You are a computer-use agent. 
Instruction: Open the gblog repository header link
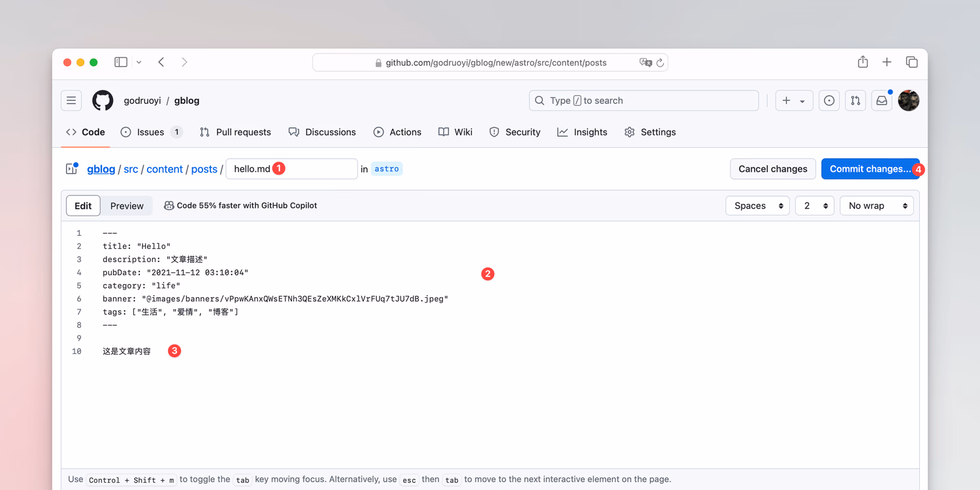(x=187, y=101)
